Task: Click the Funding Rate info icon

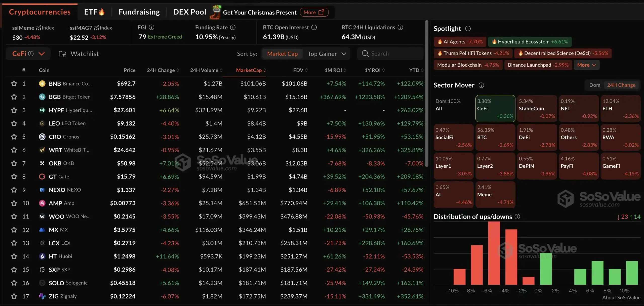Action: [233, 27]
